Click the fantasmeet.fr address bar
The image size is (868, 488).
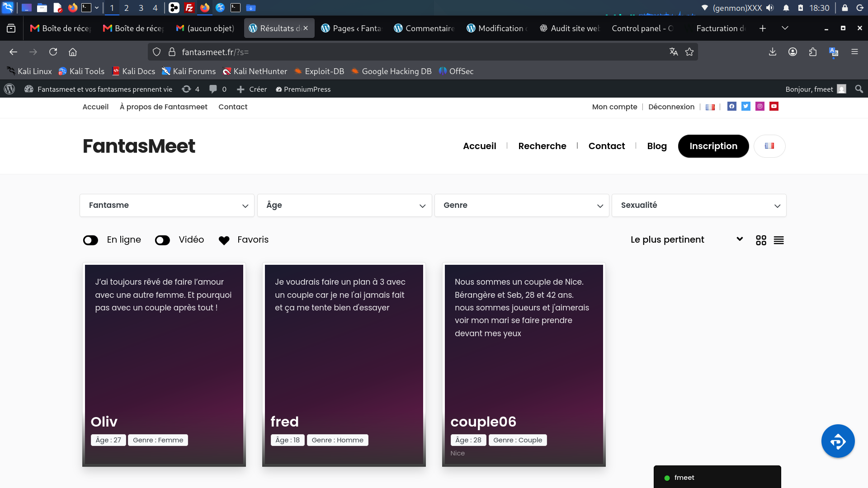point(423,52)
